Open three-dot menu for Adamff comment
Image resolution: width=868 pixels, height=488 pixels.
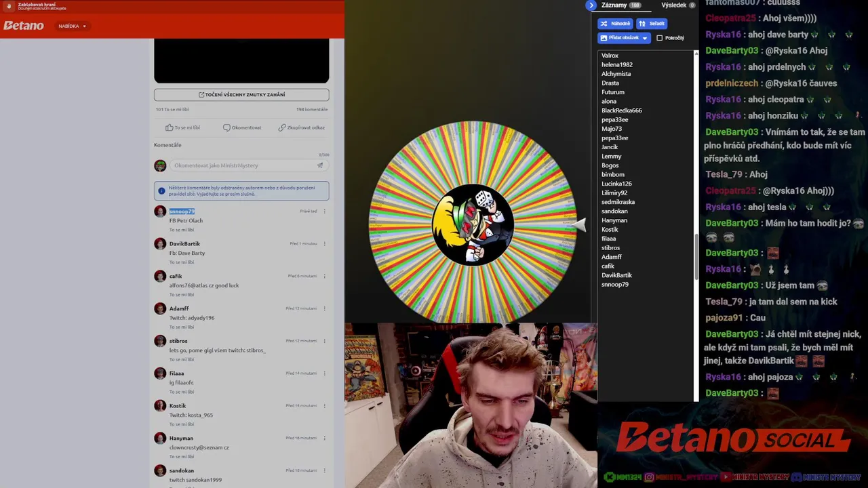325,308
